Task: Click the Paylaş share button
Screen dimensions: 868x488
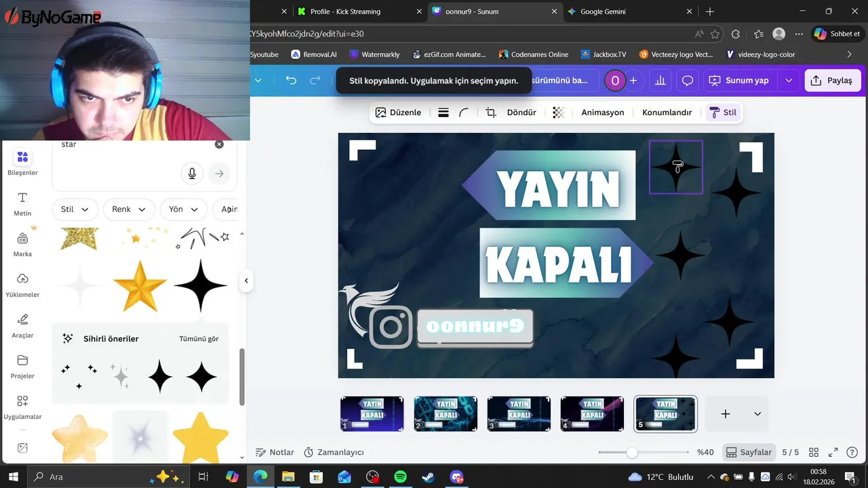Action: pos(833,80)
